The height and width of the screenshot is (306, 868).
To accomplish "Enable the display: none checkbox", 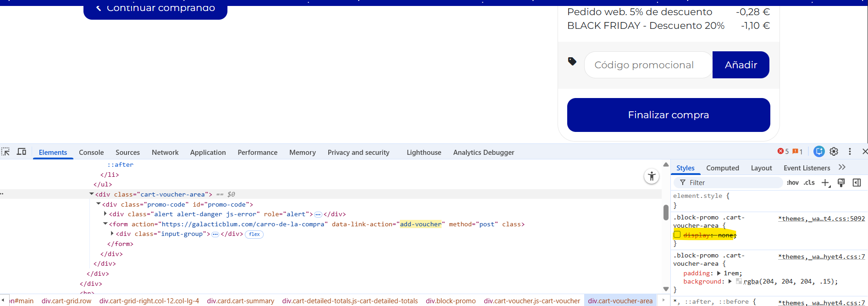I will point(677,235).
